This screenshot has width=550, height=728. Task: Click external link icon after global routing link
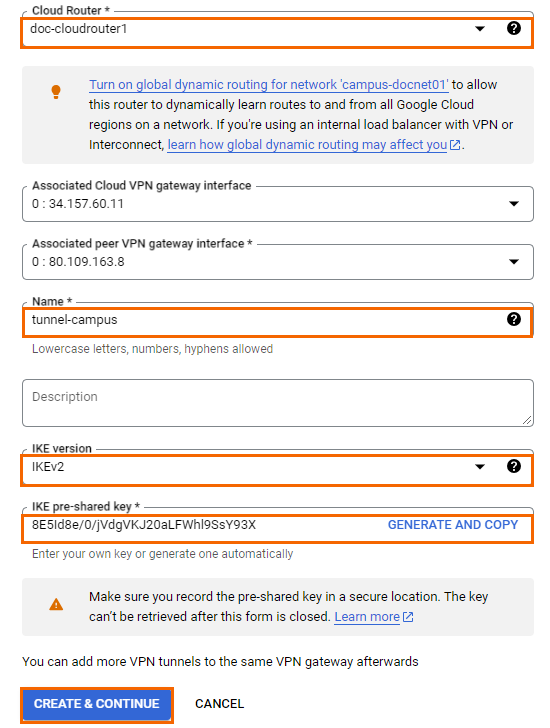(455, 145)
